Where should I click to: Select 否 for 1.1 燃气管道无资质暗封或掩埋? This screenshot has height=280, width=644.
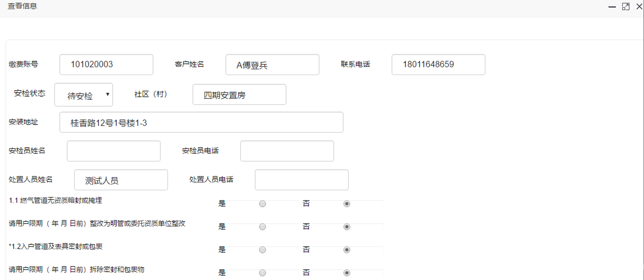[347, 204]
